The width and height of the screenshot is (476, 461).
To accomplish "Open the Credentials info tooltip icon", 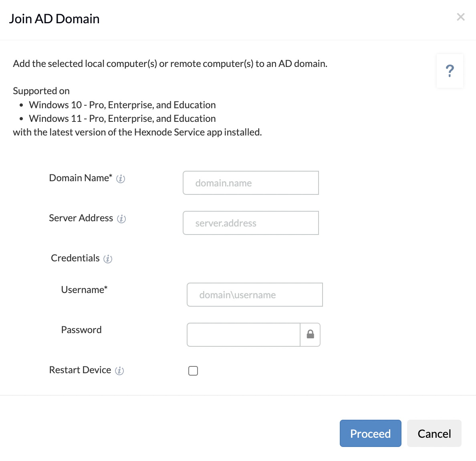I will 107,259.
